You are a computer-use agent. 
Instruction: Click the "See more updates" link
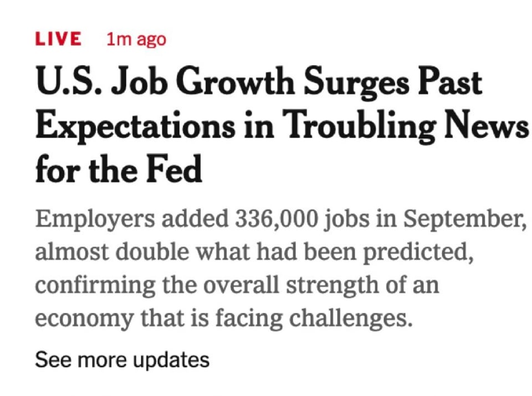pos(122,359)
